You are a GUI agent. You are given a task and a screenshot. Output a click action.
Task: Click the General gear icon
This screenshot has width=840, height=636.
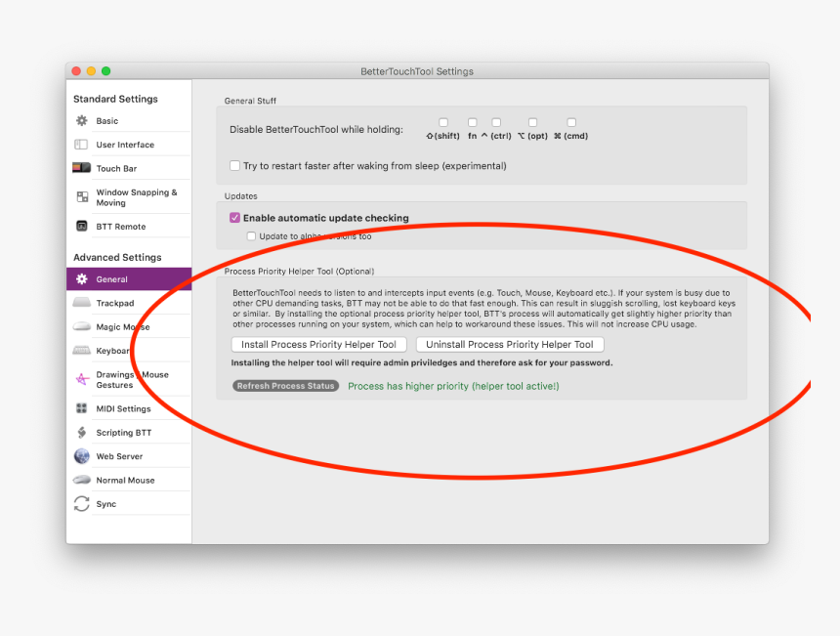pos(81,278)
